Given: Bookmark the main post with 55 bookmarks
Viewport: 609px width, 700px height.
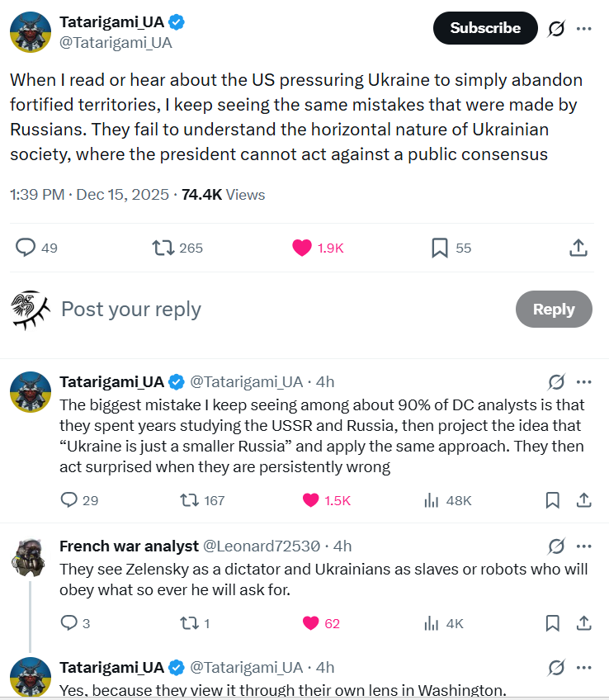Looking at the screenshot, I should point(440,247).
